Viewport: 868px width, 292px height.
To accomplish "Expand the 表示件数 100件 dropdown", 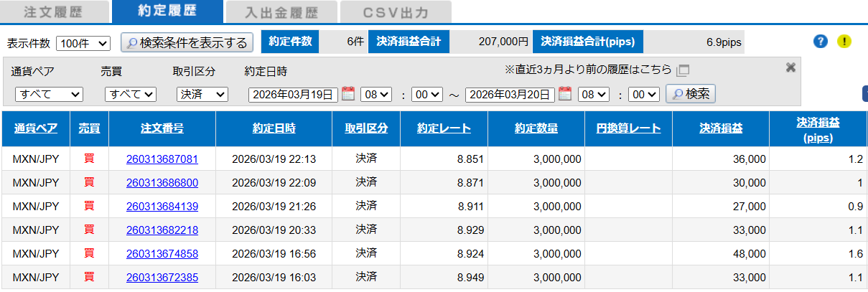I will click(x=83, y=43).
